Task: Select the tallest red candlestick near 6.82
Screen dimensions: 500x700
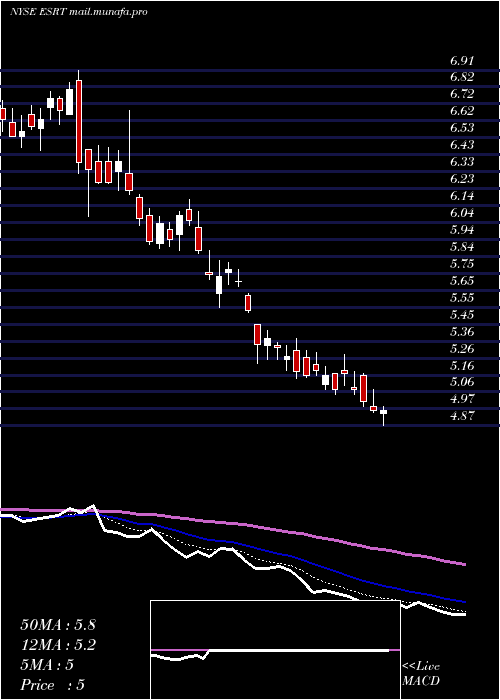Action: click(79, 121)
